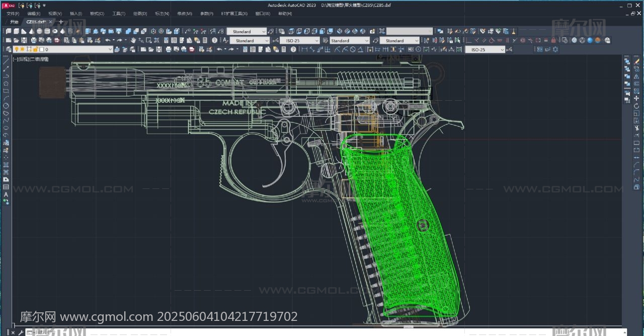This screenshot has width=644, height=336.
Task: Select the Spline tool in draw toolbar
Action: coord(6,120)
